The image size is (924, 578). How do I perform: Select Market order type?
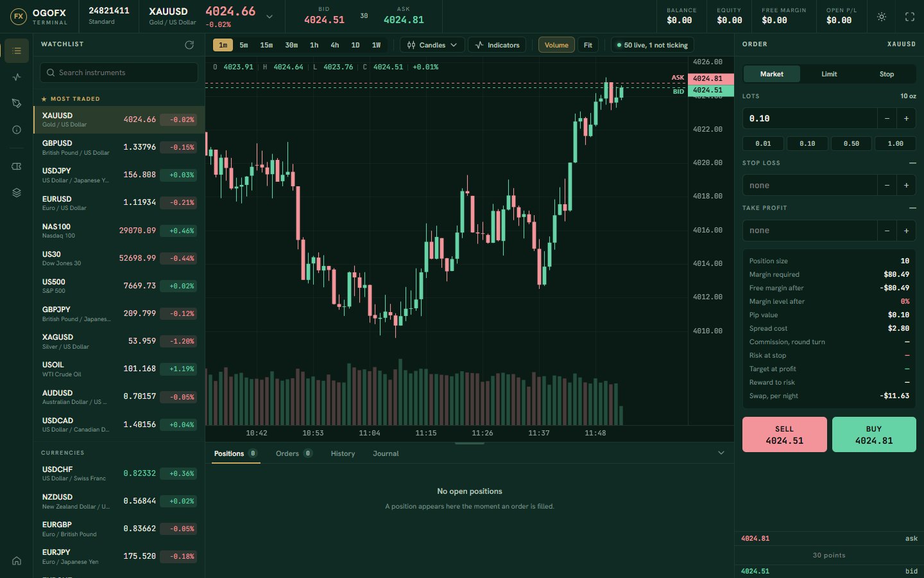[771, 74]
